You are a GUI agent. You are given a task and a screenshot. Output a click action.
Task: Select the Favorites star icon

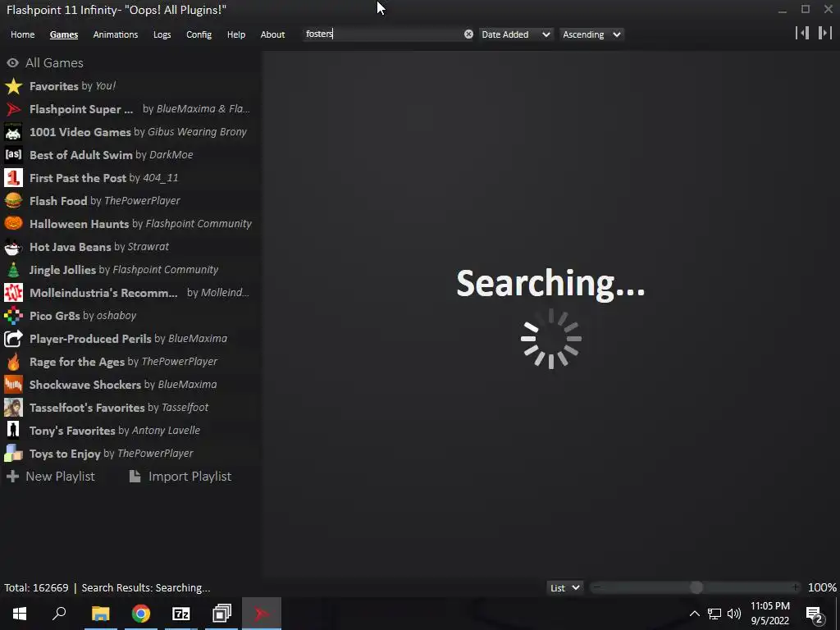point(13,86)
